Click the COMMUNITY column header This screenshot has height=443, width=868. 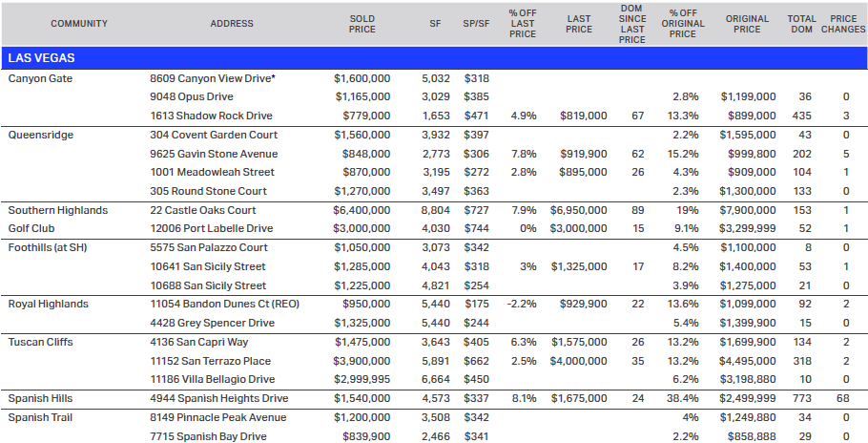(x=79, y=24)
